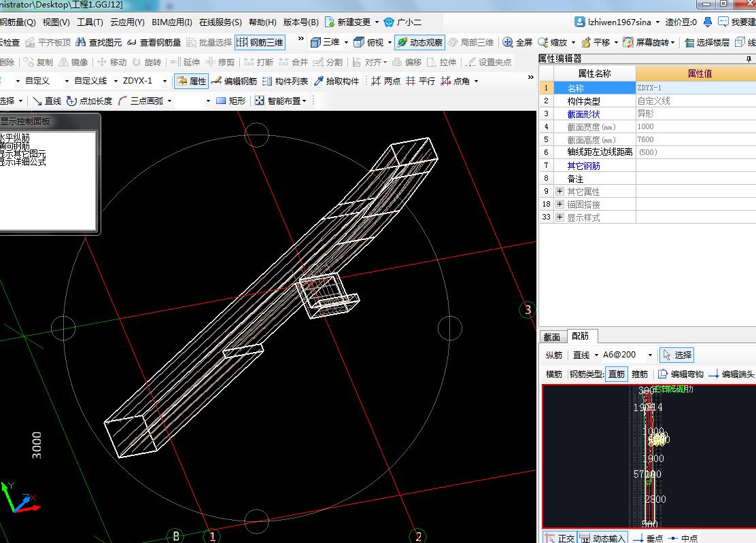The width and height of the screenshot is (756, 543).
Task: Click the 查找图元 binoculars tool
Action: (99, 42)
